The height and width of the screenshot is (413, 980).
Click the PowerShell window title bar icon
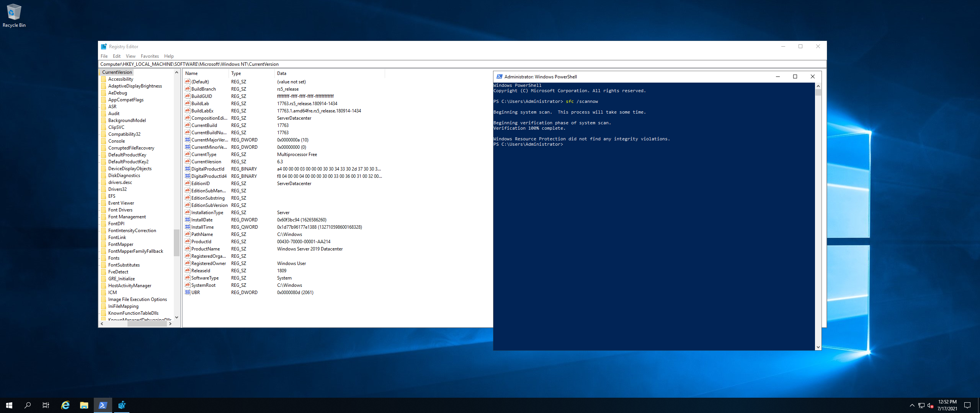point(499,76)
